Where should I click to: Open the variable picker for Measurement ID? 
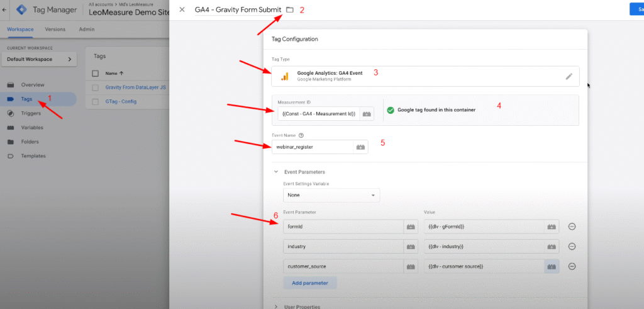(367, 114)
